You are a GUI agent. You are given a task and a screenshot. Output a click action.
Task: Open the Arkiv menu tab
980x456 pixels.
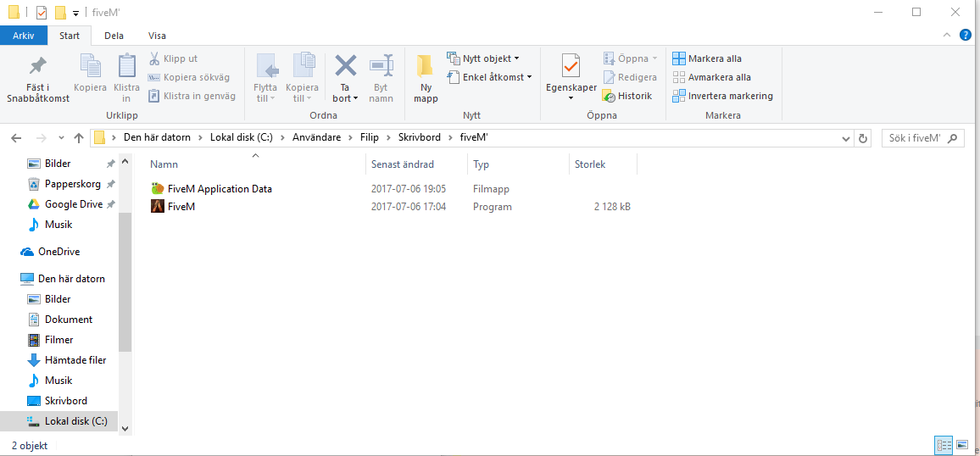24,36
